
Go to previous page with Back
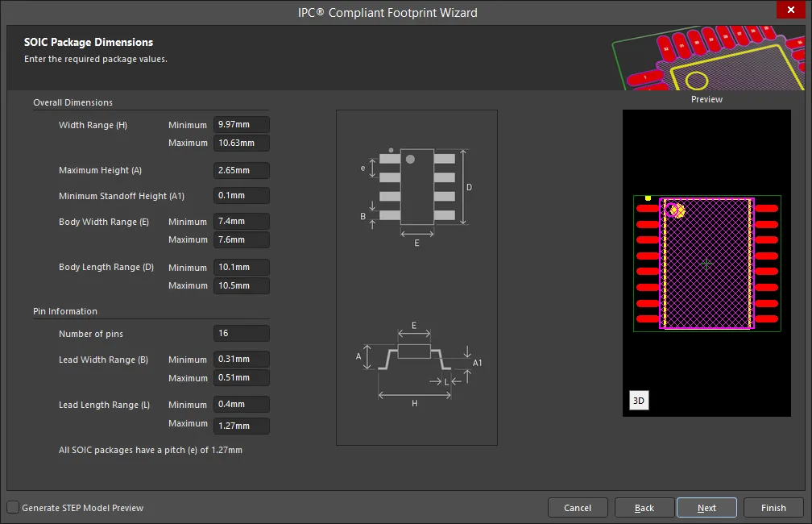click(644, 508)
